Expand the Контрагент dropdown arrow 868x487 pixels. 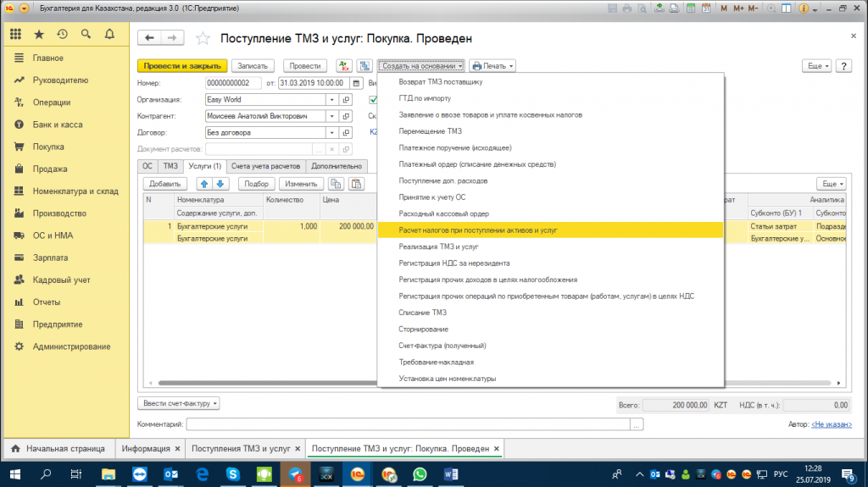point(331,116)
